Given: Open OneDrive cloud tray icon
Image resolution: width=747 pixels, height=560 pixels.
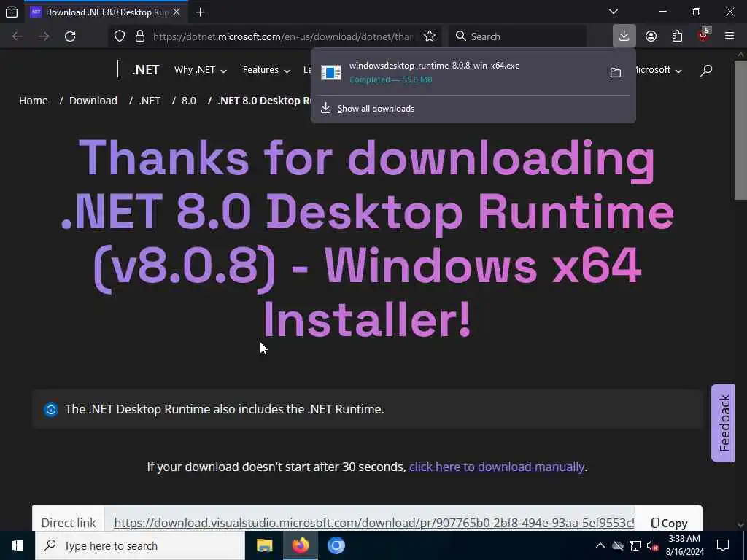Looking at the screenshot, I should point(618,545).
